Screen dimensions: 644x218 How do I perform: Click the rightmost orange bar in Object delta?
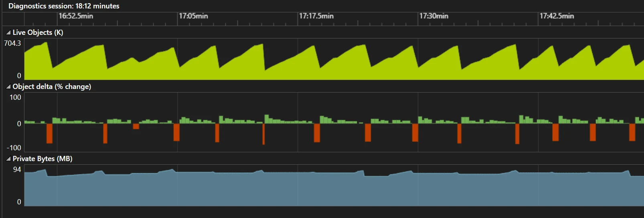click(x=632, y=132)
